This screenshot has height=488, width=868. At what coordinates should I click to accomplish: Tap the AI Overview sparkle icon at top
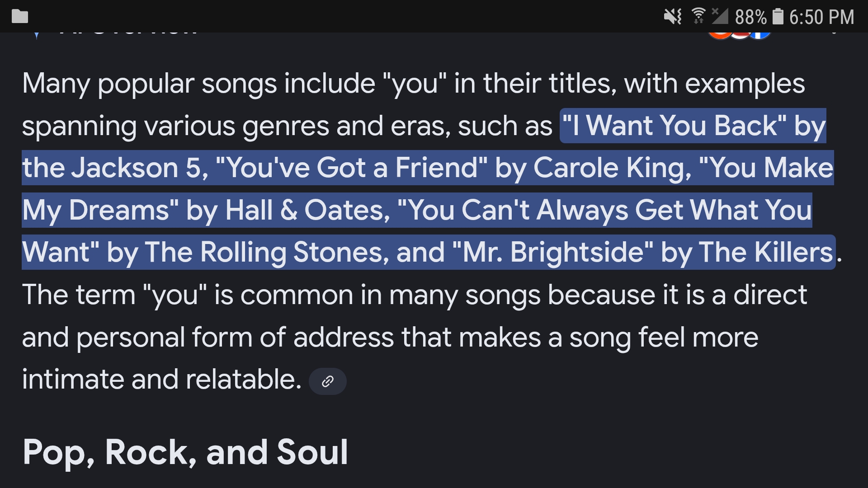click(37, 35)
